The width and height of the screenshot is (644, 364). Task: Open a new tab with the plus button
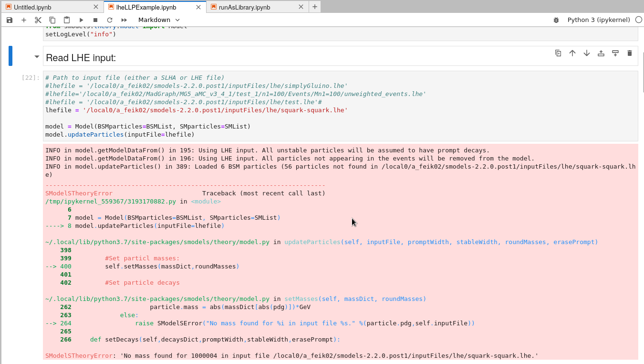[x=314, y=7]
